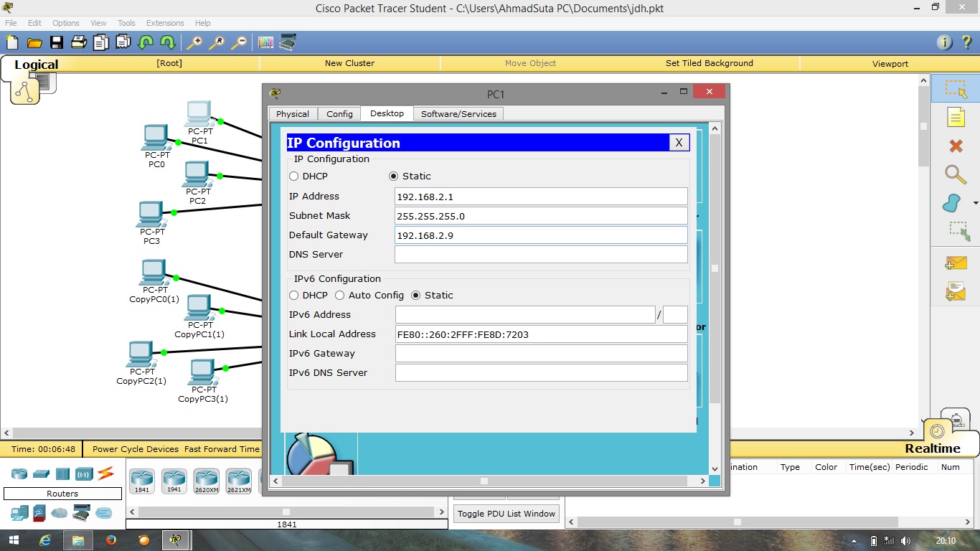Viewport: 980px width, 551px height.
Task: Click the Undo green arrow
Action: pos(146,42)
